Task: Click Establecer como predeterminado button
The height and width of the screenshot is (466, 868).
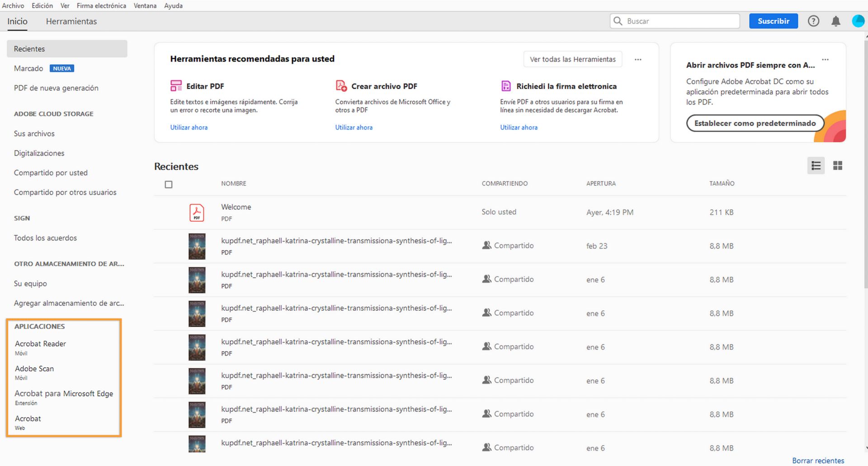Action: [x=755, y=124]
